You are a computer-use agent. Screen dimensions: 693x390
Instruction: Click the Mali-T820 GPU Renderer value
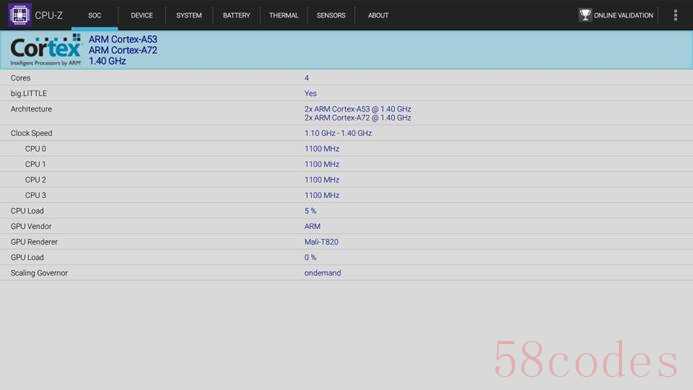[321, 242]
